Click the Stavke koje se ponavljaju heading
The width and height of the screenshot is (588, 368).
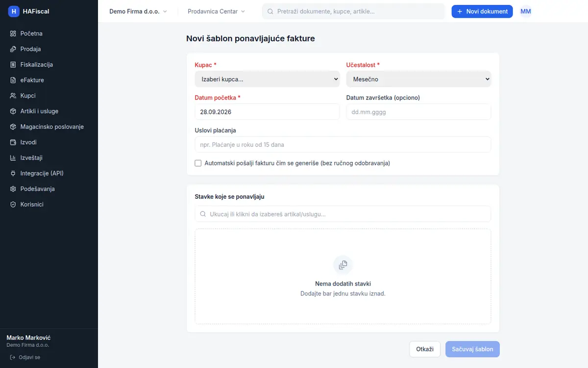coord(230,197)
